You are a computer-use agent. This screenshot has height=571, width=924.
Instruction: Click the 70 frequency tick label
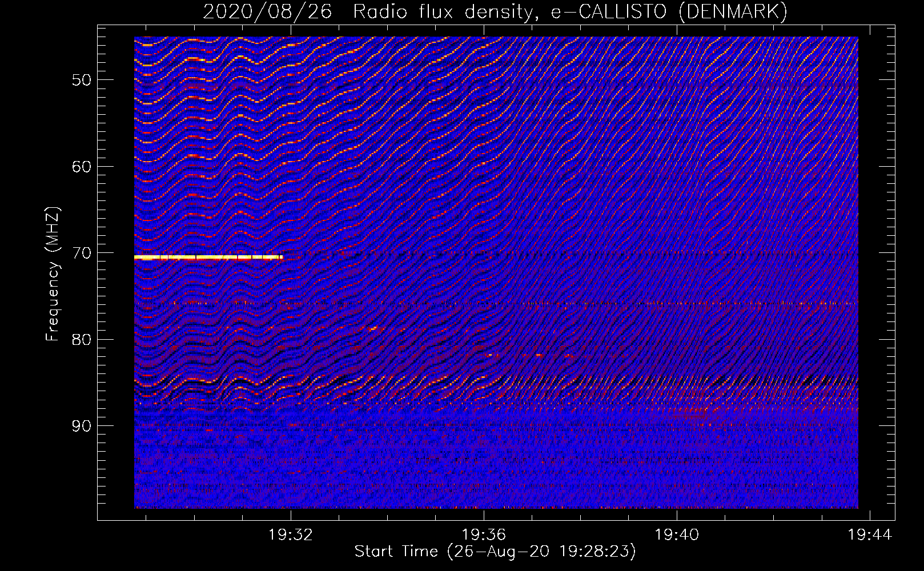[82, 253]
